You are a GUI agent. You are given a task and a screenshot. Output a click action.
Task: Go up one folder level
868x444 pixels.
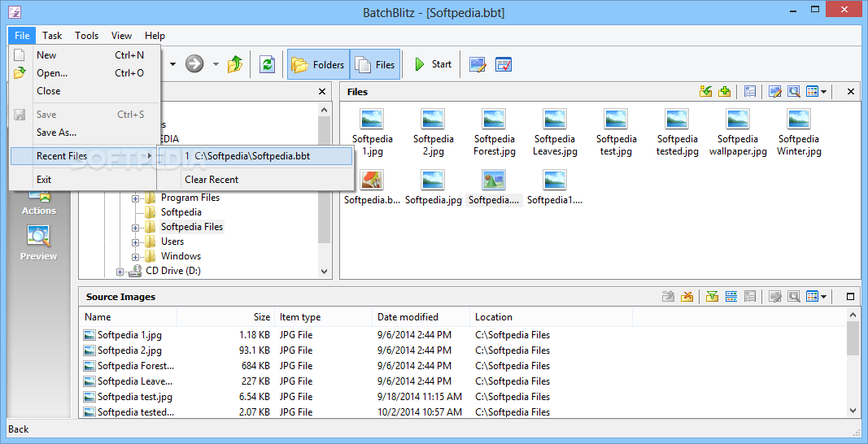tap(235, 64)
